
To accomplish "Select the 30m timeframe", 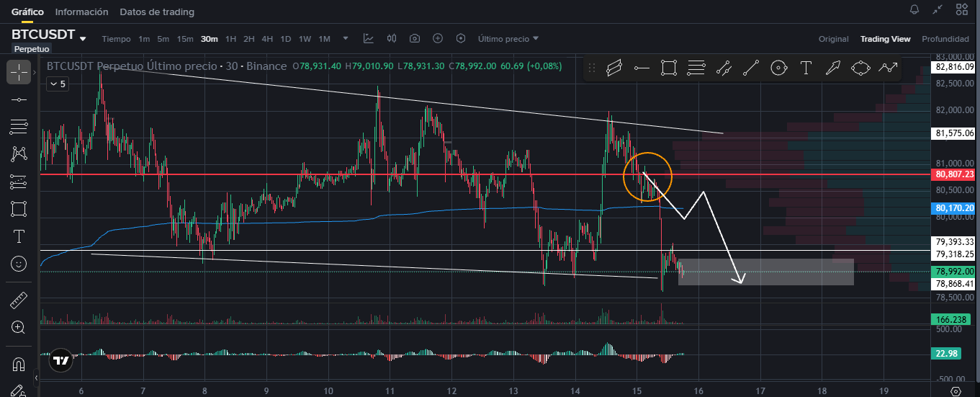I will pos(210,39).
